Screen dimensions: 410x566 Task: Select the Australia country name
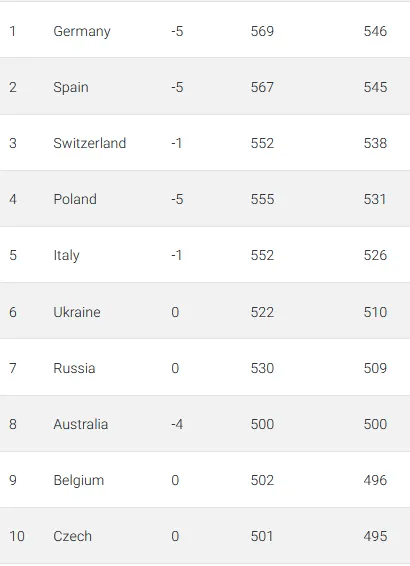[x=81, y=424]
